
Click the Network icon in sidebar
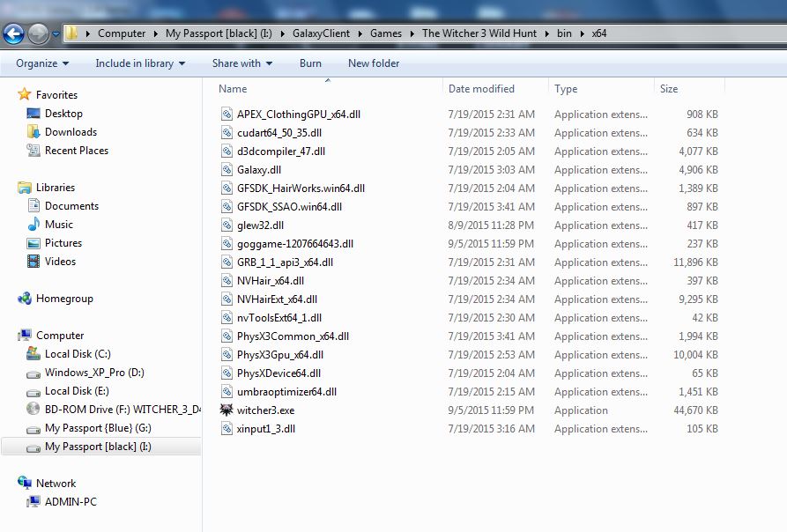click(24, 483)
